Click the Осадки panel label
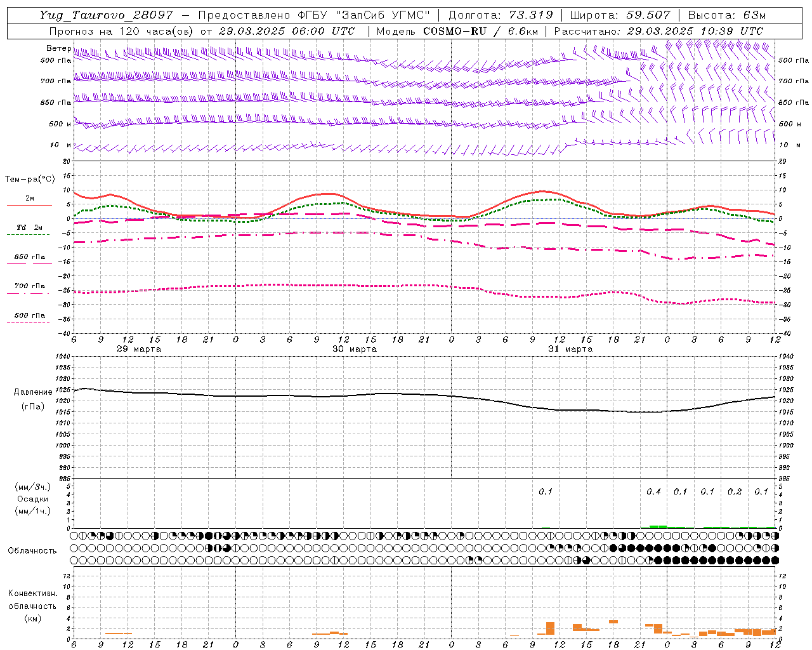Image resolution: width=812 pixels, height=650 pixels. [x=32, y=499]
